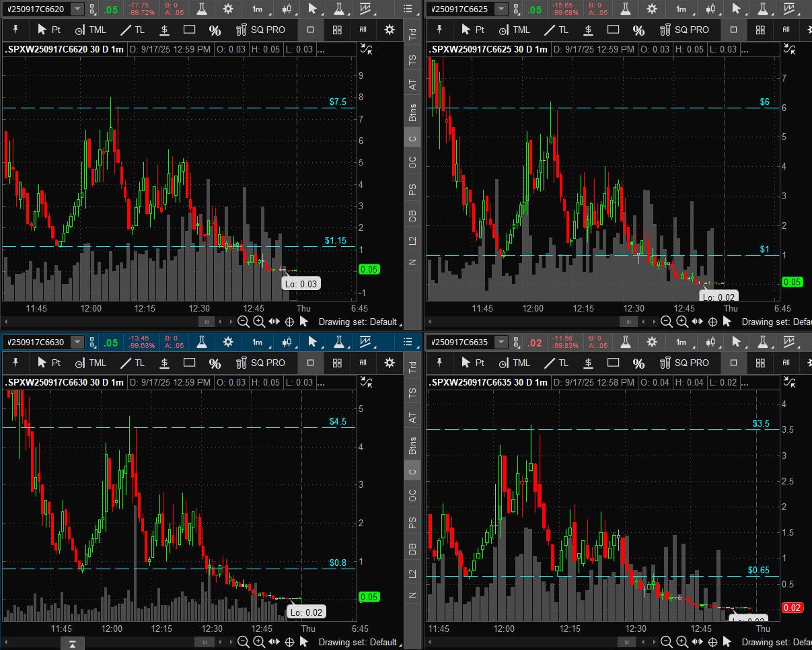812x650 pixels.
Task: Toggle the pin drawing tool in C6620 toolbar
Action: (x=15, y=30)
